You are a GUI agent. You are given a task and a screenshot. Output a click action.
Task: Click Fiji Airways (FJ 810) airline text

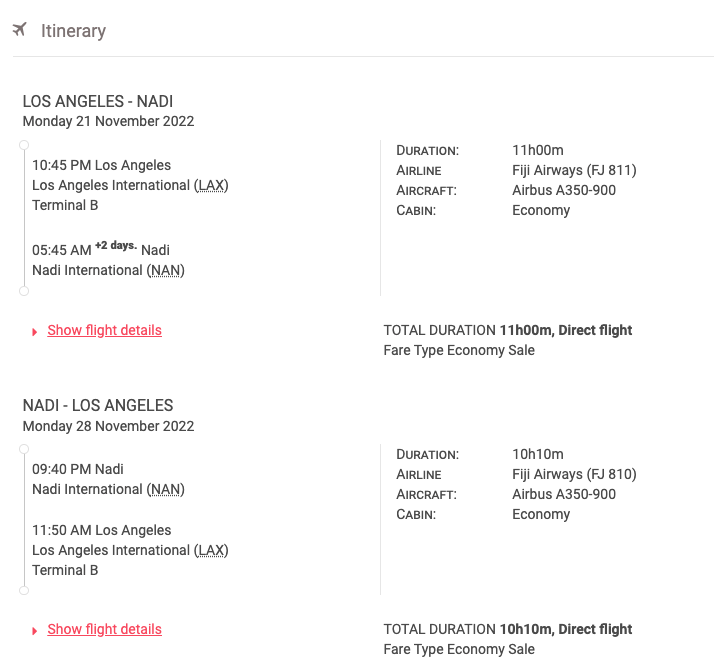pos(574,474)
